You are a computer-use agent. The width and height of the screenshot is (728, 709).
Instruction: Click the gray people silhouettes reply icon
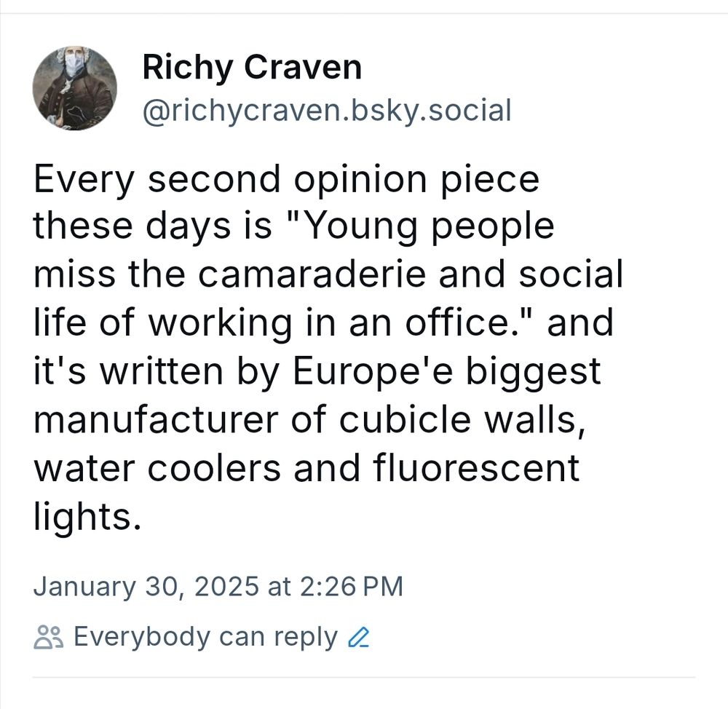[x=48, y=635]
